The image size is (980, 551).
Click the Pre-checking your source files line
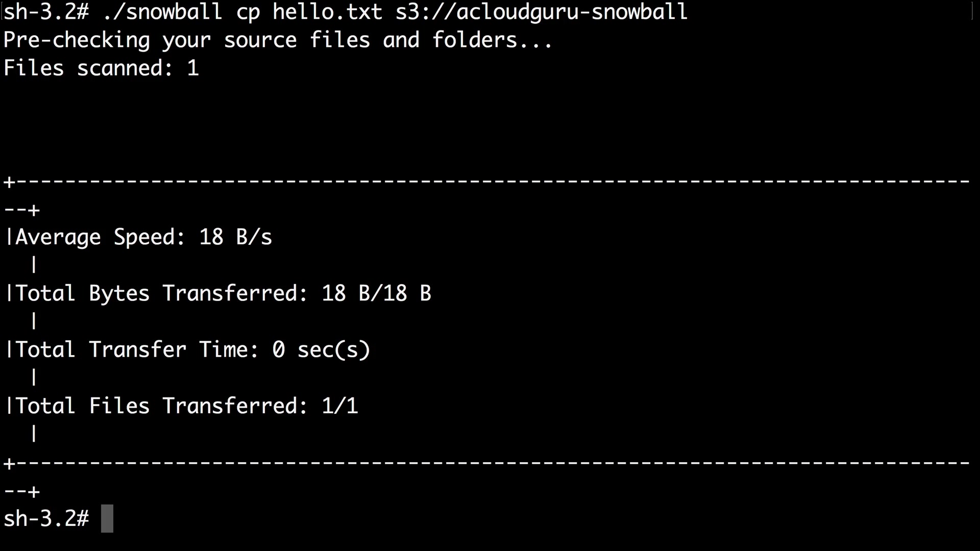(278, 40)
